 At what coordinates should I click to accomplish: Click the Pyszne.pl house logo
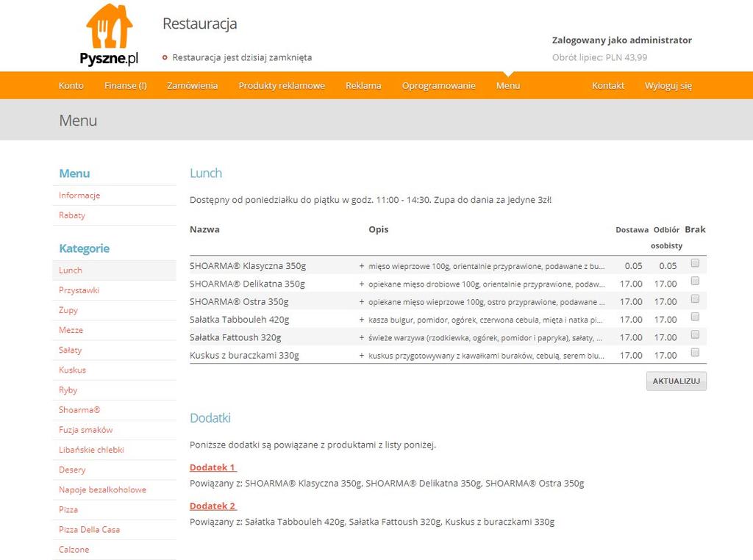[109, 35]
